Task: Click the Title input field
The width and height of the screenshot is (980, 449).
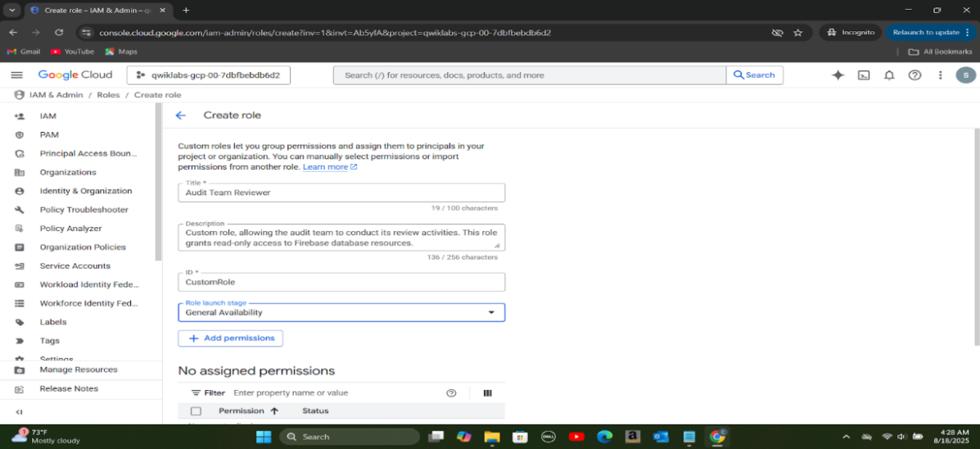Action: click(341, 193)
